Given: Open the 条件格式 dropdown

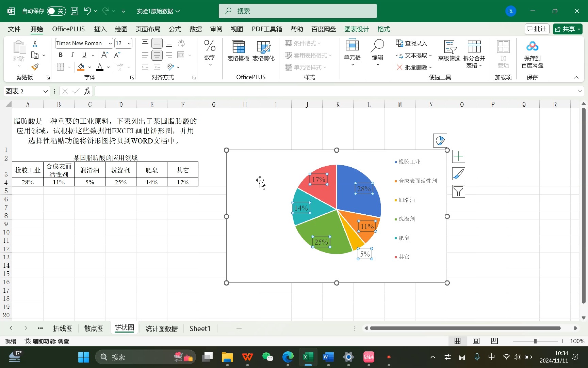Looking at the screenshot, I should pos(305,43).
